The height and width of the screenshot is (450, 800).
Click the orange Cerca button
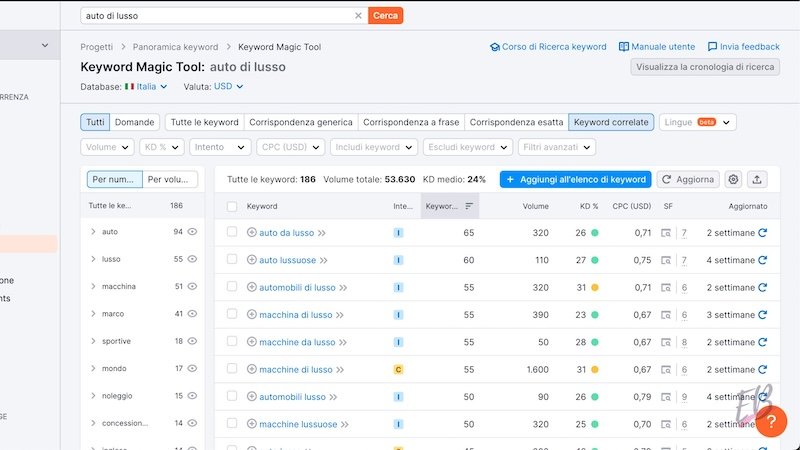pyautogui.click(x=385, y=16)
